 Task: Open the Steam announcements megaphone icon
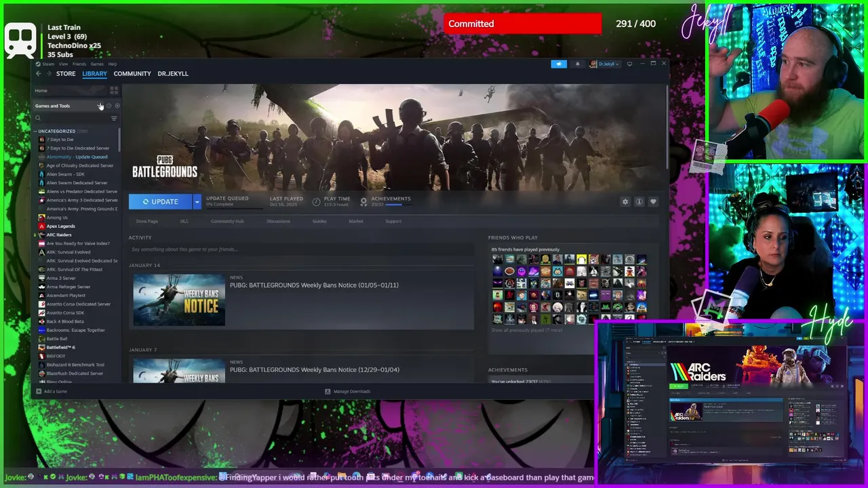559,64
